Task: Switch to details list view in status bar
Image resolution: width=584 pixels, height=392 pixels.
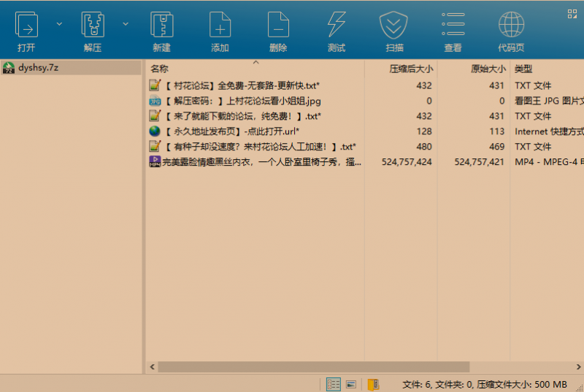Action: point(334,384)
